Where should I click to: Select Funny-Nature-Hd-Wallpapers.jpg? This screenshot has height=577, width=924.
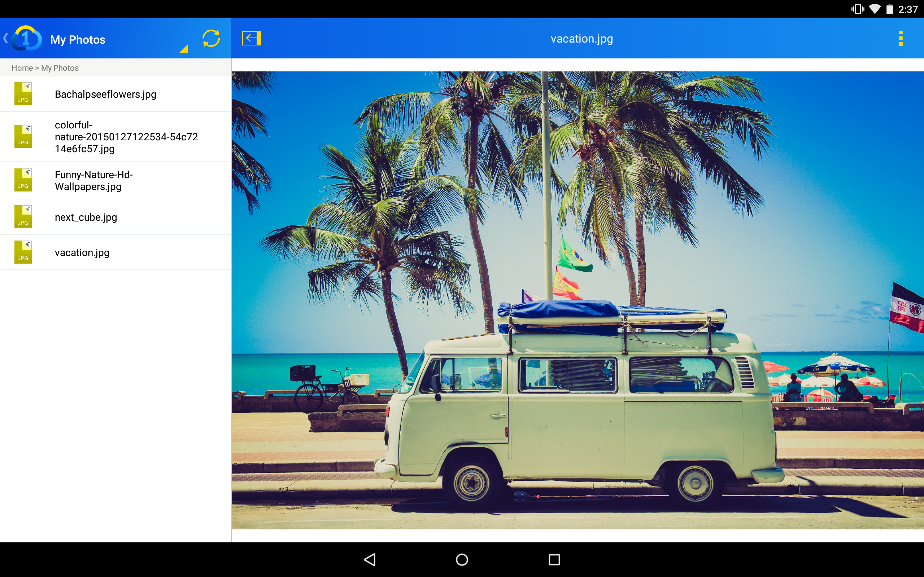coord(93,181)
